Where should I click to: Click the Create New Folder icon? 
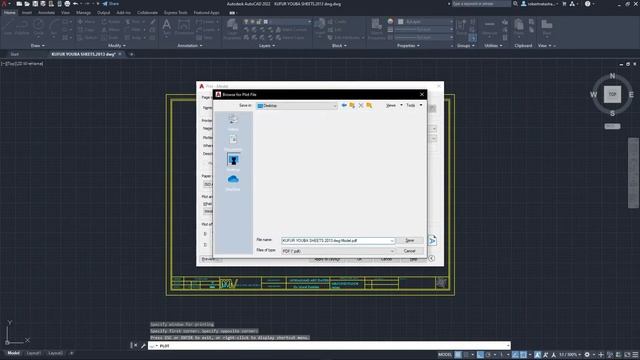coord(369,105)
